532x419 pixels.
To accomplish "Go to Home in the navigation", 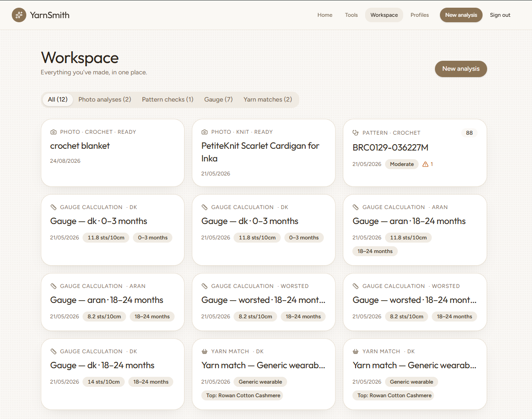I will pyautogui.click(x=325, y=15).
